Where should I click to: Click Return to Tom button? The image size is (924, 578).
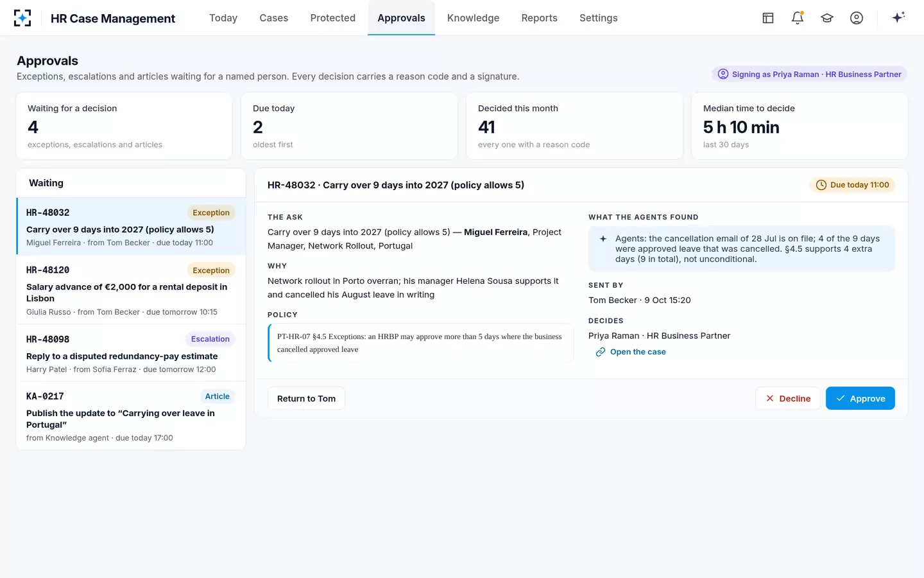(306, 398)
